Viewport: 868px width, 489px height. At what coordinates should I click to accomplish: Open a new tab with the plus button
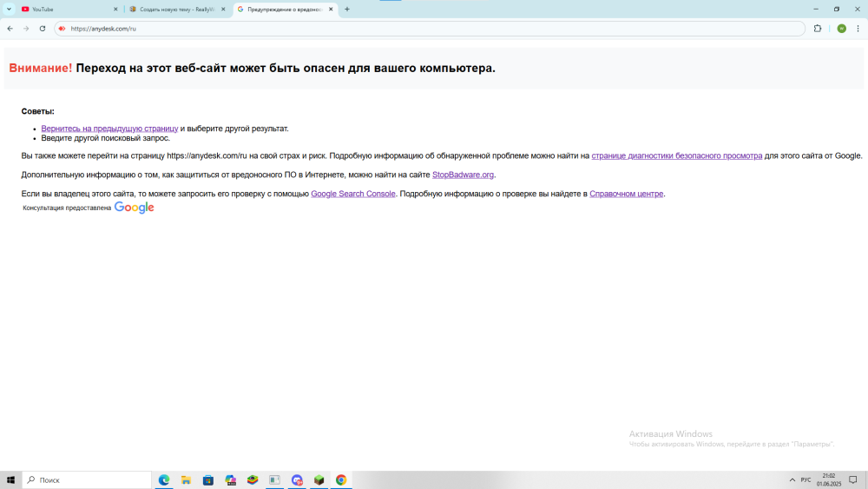pos(347,10)
